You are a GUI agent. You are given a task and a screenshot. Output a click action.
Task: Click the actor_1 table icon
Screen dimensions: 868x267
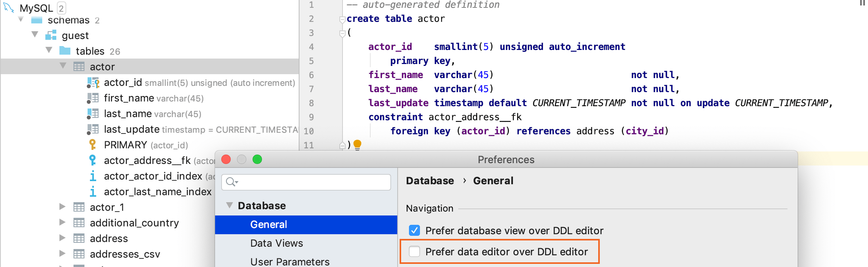[x=79, y=207]
